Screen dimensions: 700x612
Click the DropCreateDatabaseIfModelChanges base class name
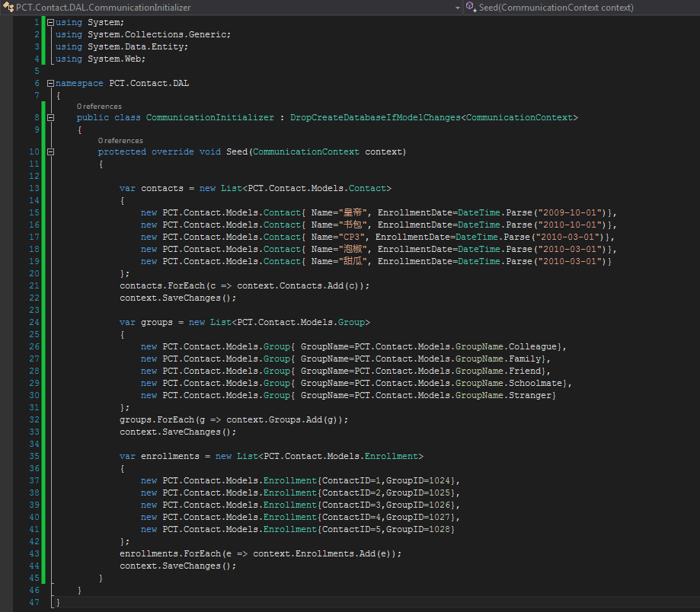point(376,118)
